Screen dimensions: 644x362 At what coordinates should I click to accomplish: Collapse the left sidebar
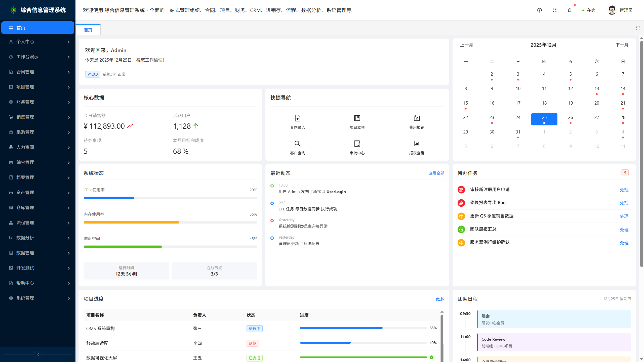[37, 354]
